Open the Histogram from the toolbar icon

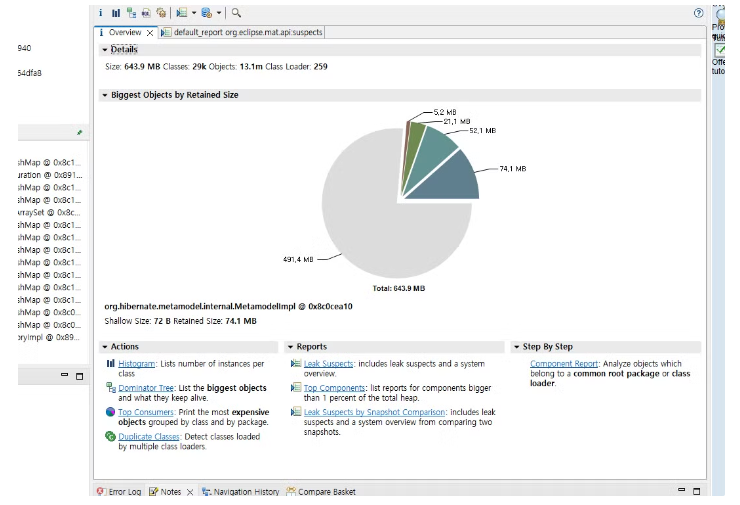point(116,13)
